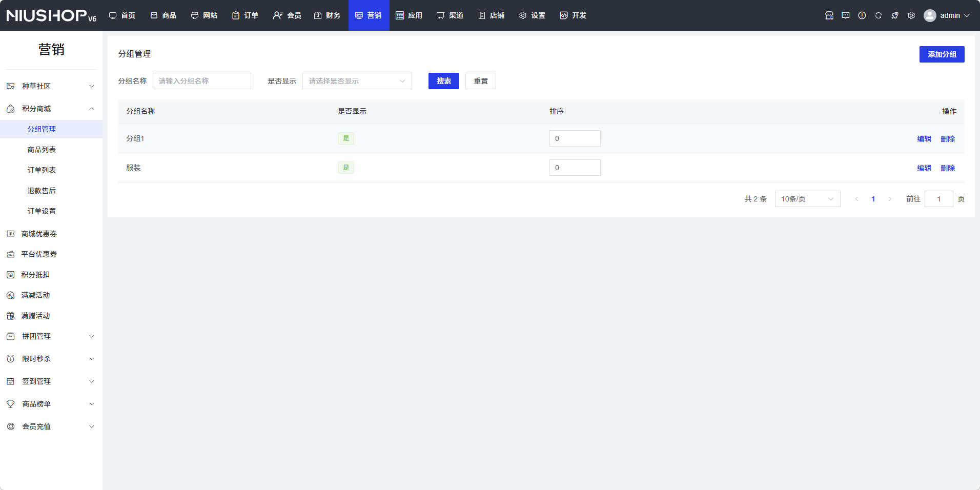980x490 pixels.
Task: Expand the 拼团管理 sidebar section
Action: pos(51,336)
